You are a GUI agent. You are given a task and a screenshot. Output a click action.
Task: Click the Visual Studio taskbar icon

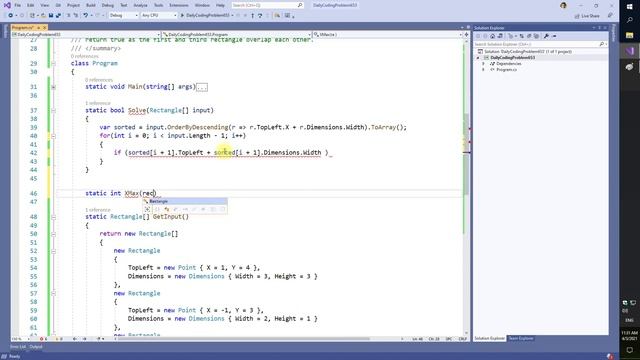pyautogui.click(x=629, y=51)
